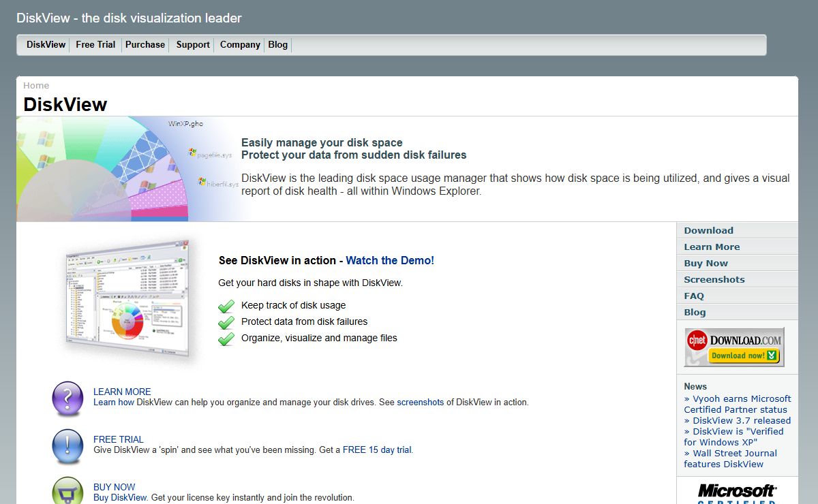Open the Free Trial menu item
This screenshot has height=504, width=818.
pyautogui.click(x=95, y=44)
